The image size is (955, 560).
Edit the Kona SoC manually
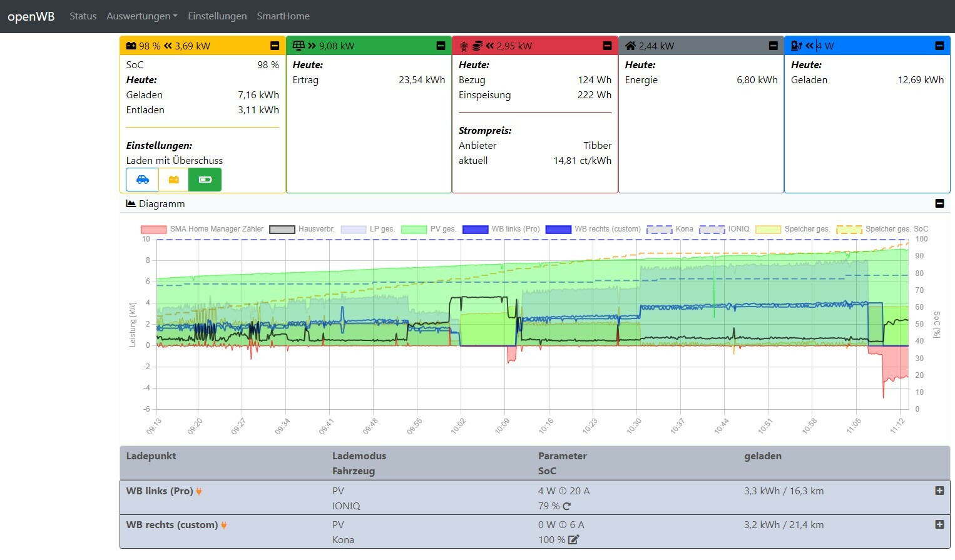pyautogui.click(x=573, y=540)
